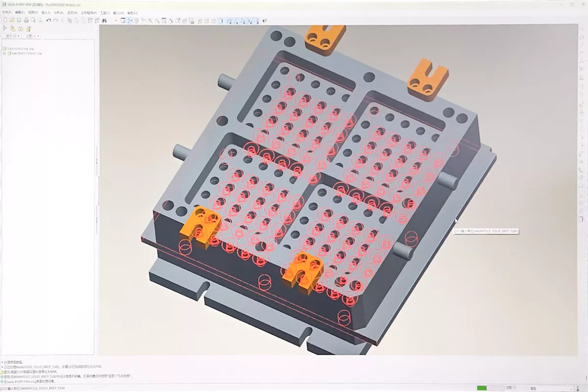The image size is (588, 392).
Task: Select the top assembly item in model tree
Action: [19, 49]
